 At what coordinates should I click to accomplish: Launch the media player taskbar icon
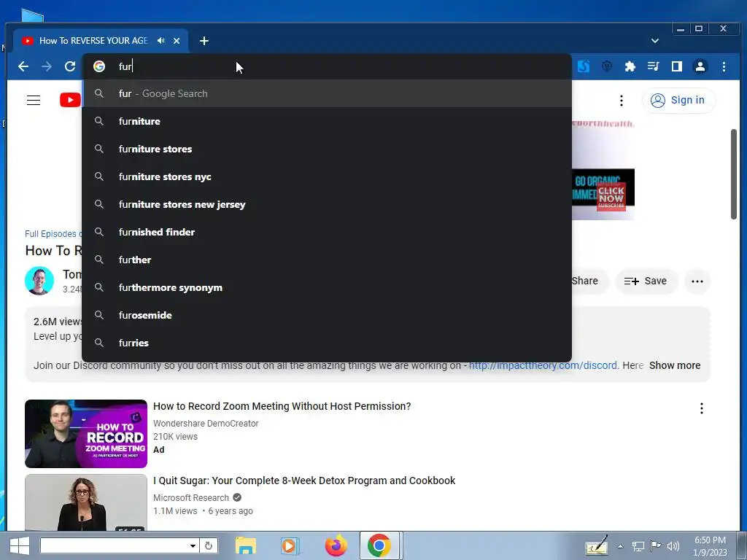[x=289, y=545]
